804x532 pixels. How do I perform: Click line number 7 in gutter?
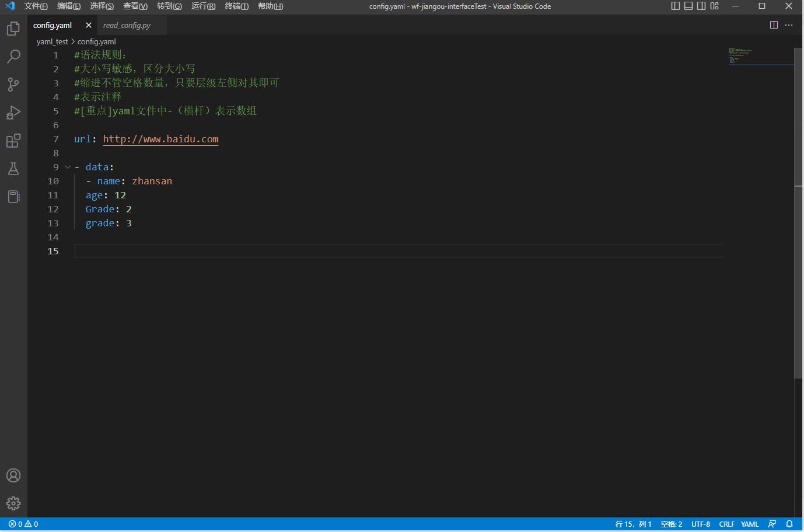pos(56,139)
